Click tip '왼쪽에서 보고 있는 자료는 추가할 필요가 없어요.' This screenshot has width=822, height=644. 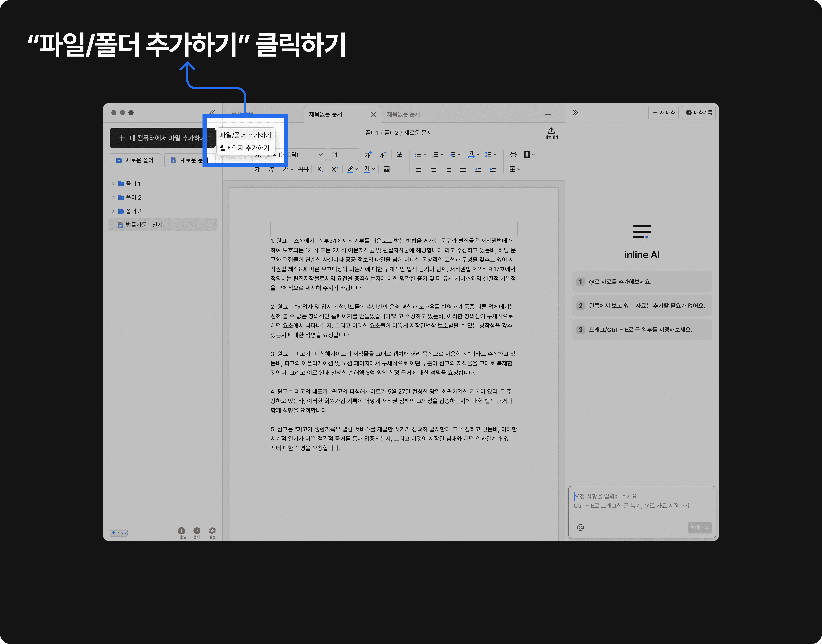click(642, 306)
